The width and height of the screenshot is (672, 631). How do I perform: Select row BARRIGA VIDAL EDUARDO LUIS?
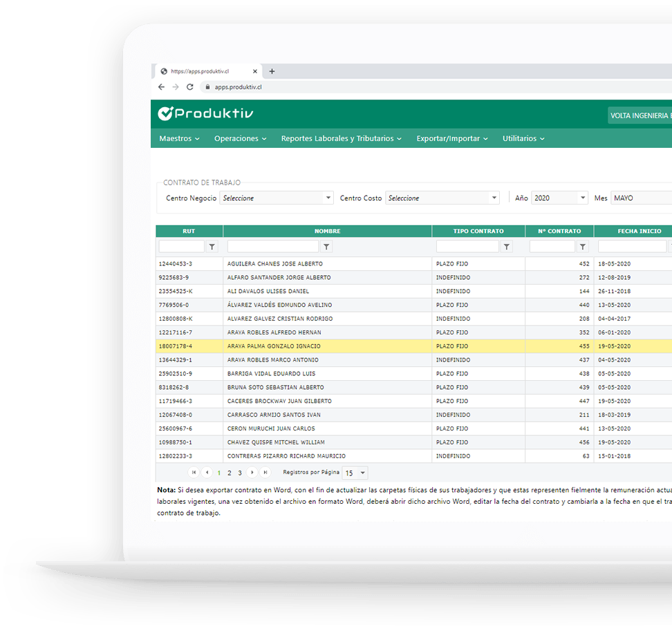click(414, 373)
